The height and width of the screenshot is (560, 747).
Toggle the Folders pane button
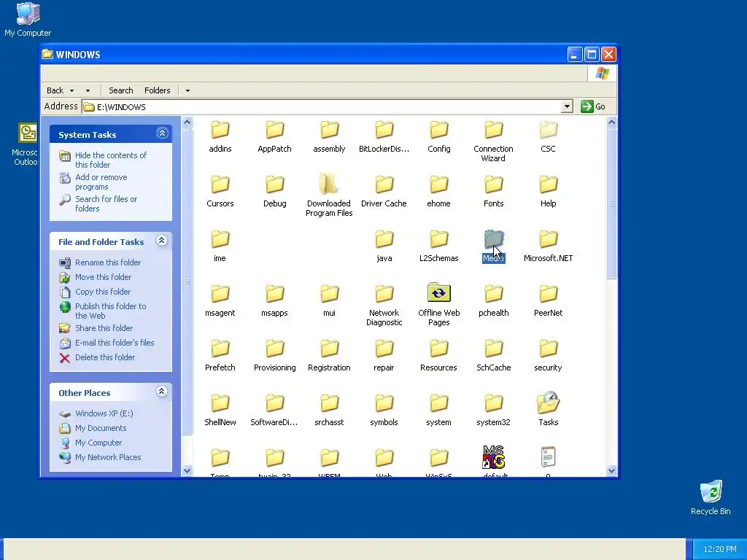[x=158, y=90]
